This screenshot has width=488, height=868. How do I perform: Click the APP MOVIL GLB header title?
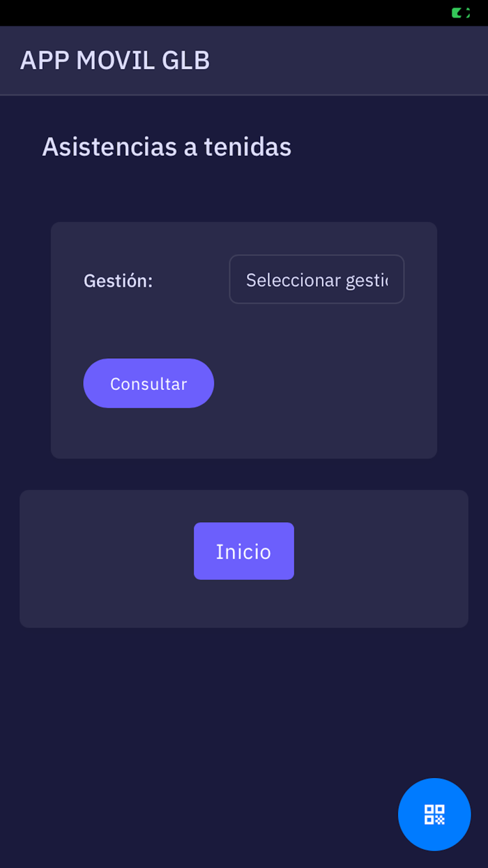coord(115,61)
